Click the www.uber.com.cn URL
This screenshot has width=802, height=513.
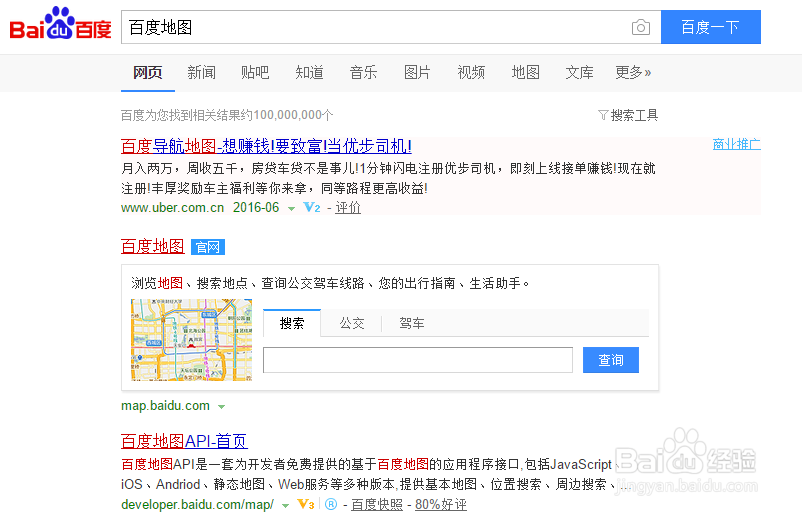pyautogui.click(x=173, y=208)
